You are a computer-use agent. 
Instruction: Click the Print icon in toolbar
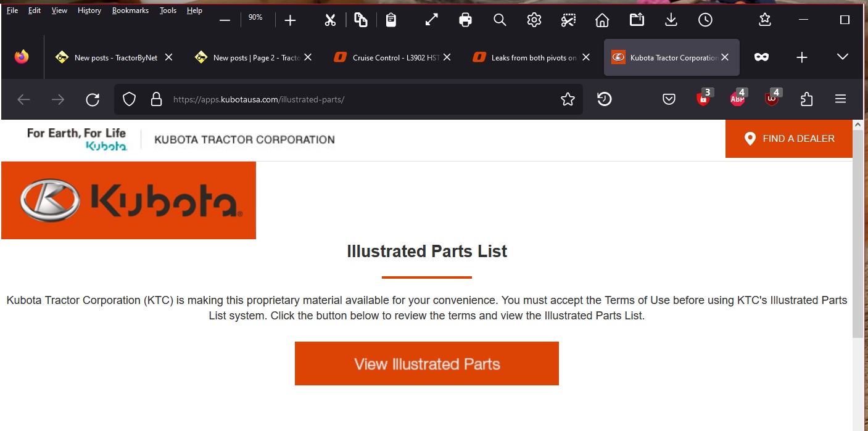coord(466,20)
